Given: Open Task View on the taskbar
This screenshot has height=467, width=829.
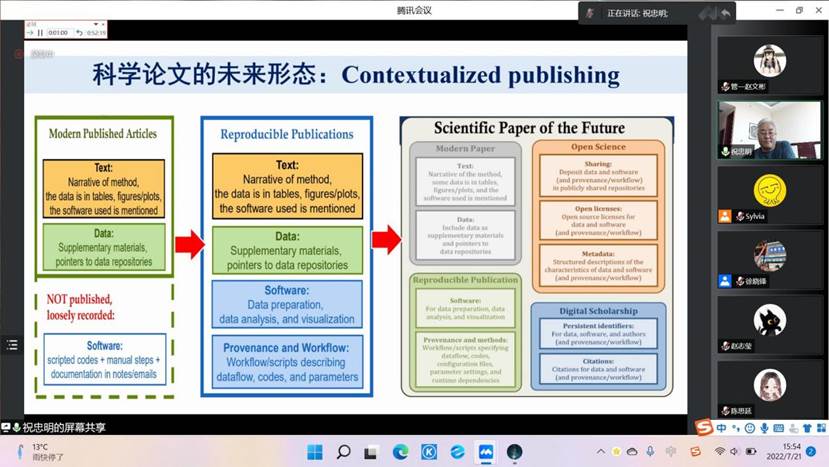Looking at the screenshot, I should pos(371,451).
